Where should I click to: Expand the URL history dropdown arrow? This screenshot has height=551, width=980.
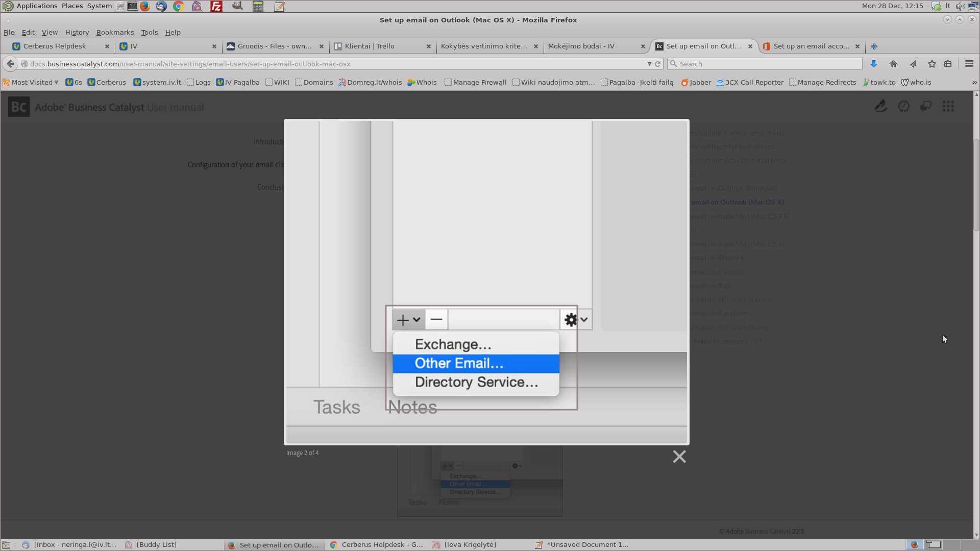point(649,64)
